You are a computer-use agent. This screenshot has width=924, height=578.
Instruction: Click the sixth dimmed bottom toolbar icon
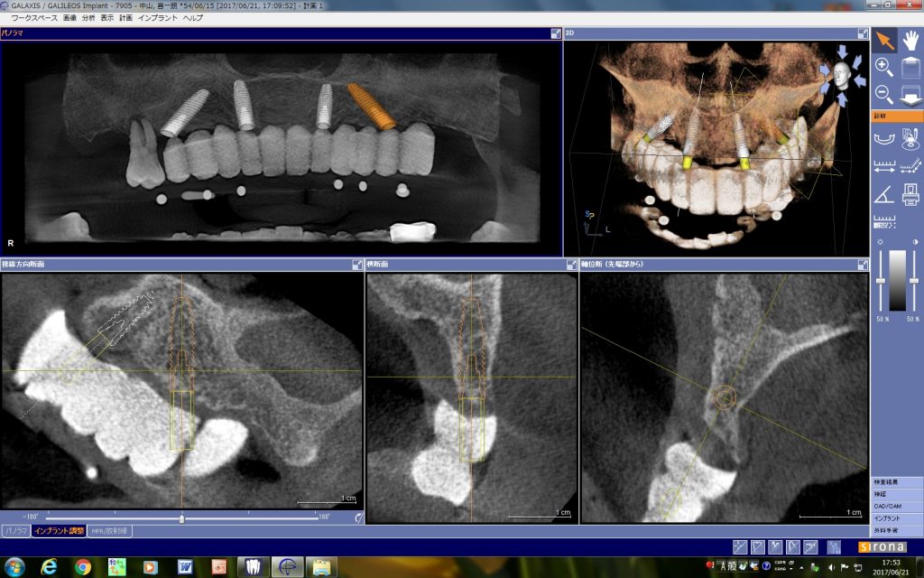click(834, 547)
